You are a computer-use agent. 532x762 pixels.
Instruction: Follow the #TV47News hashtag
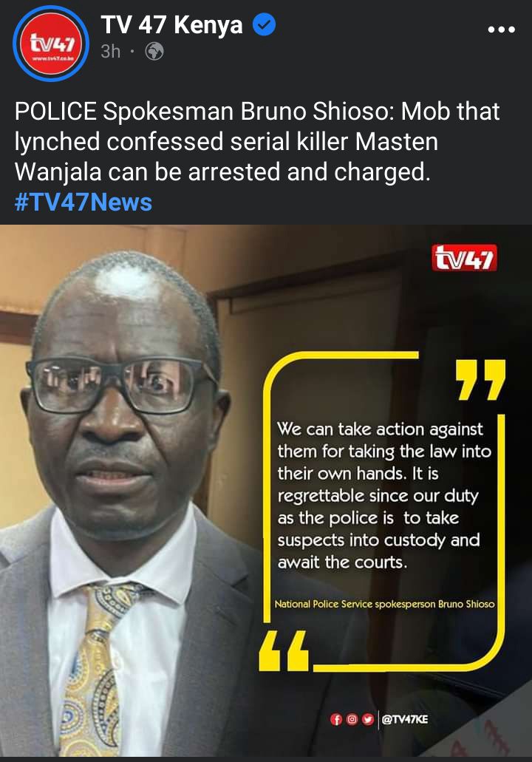click(83, 203)
